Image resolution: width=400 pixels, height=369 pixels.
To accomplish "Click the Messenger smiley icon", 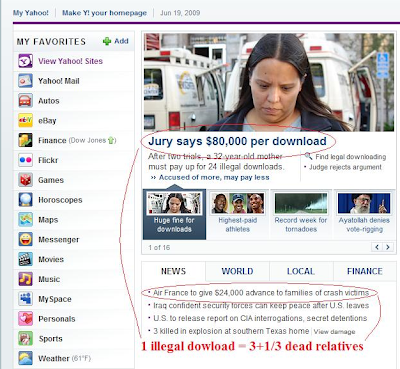I will coord(25,239).
